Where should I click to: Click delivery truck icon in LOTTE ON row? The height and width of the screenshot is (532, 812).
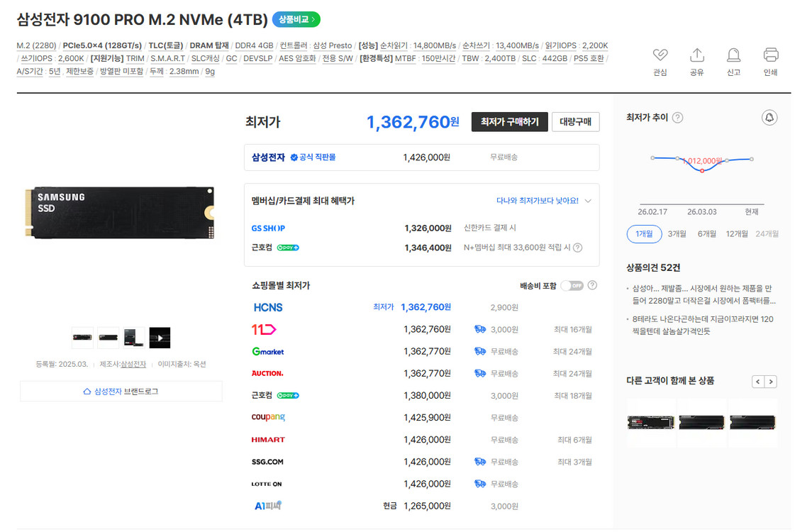(x=480, y=484)
